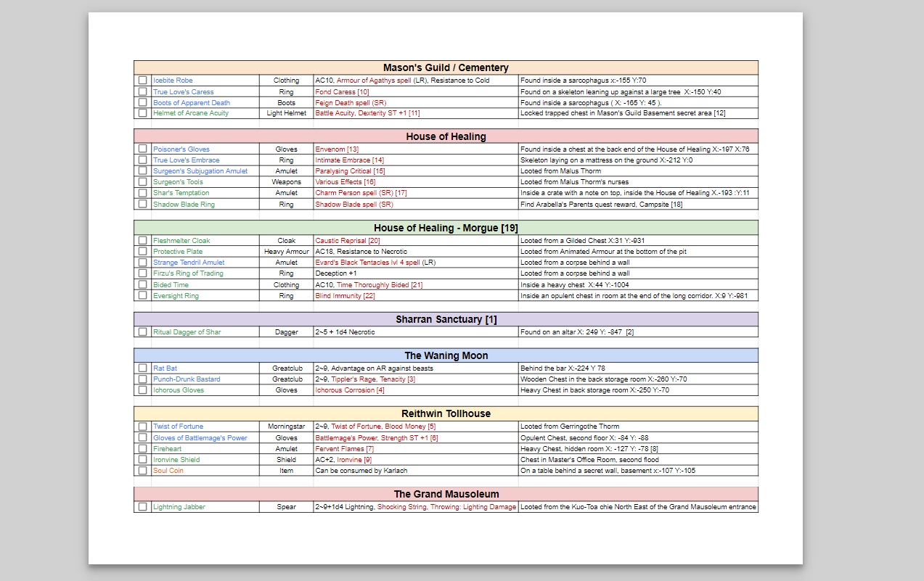This screenshot has height=581, width=924.
Task: Click the Deception +1 effect cell
Action: point(416,273)
